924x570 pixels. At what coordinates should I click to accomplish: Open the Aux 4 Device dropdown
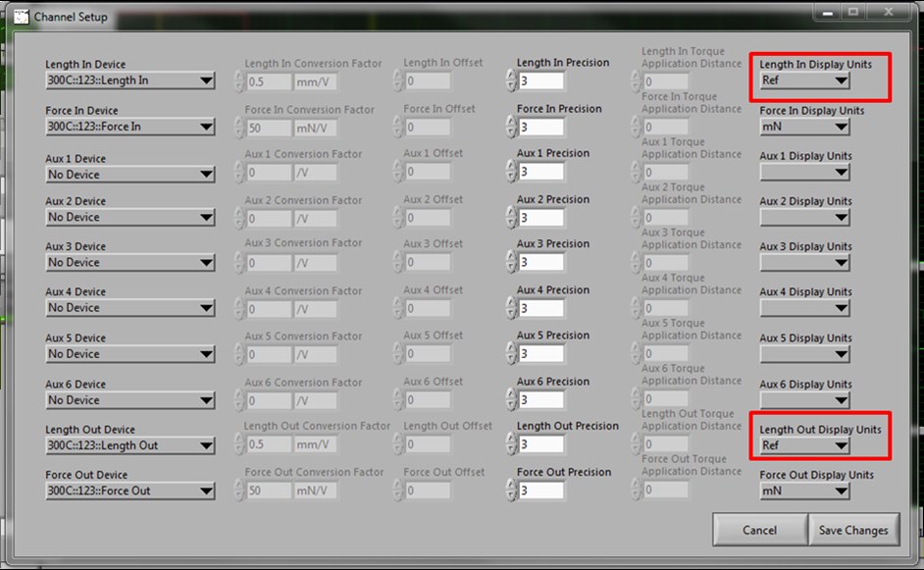point(130,308)
